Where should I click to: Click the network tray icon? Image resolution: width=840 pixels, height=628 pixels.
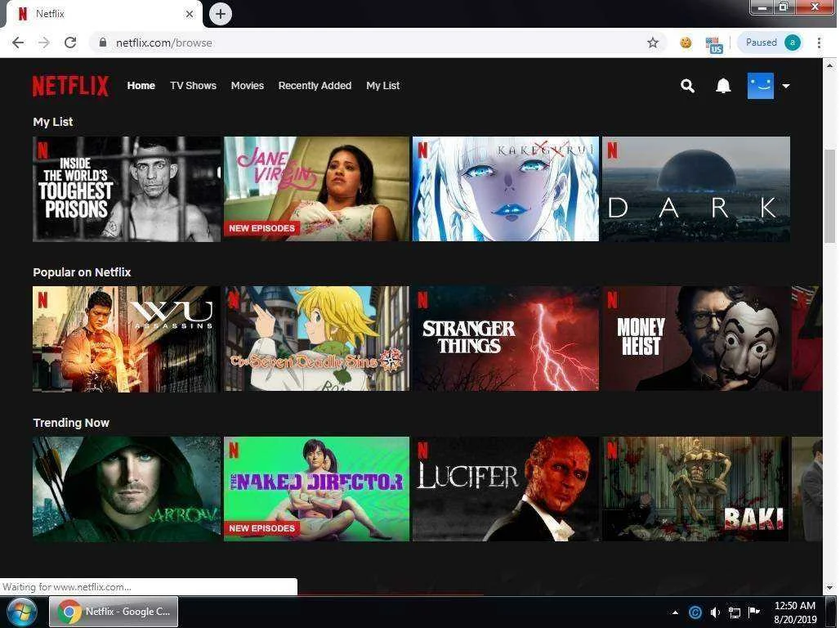[x=735, y=612]
